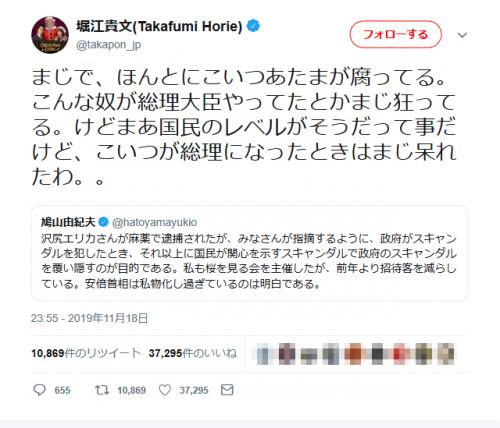
Task: Click the 23:55 - 2019年11月18日 timestamp
Action: coord(89,318)
